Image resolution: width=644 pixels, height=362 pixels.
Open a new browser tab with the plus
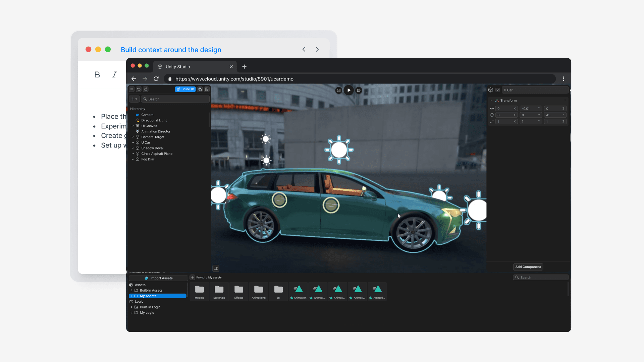tap(245, 67)
